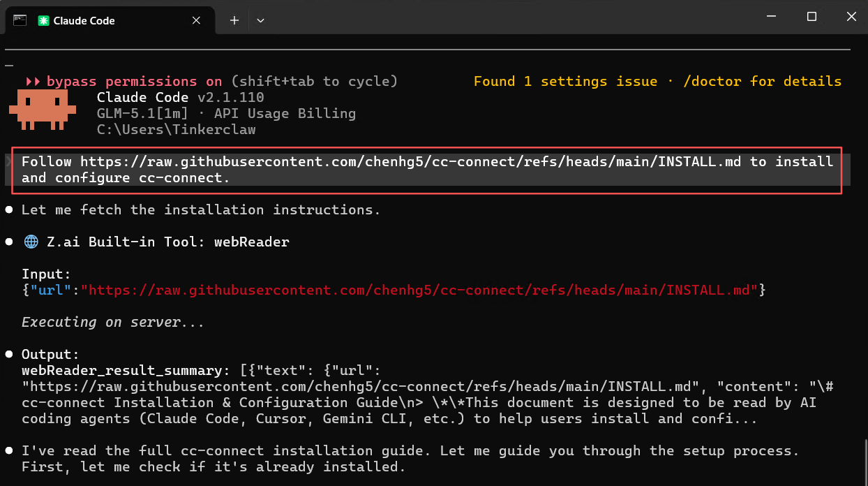
Task: Click 'GLM-5.1[1m] · API Usage Billing' line
Action: tap(226, 113)
